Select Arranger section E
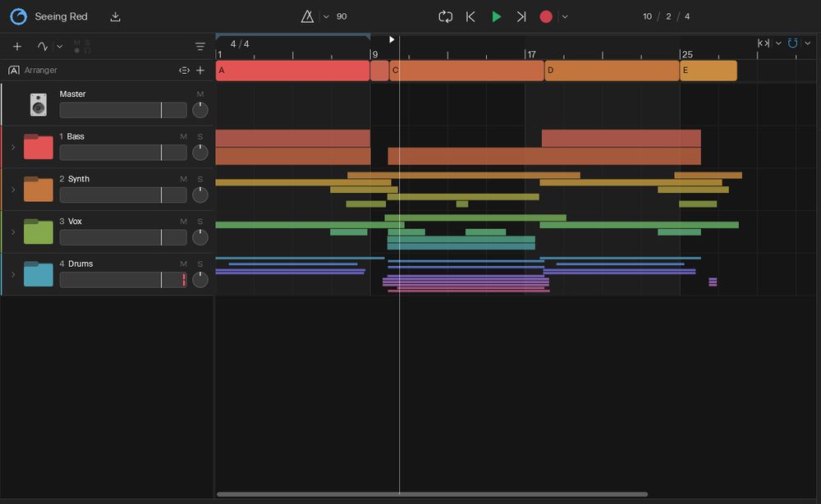This screenshot has height=504, width=821. pos(709,70)
